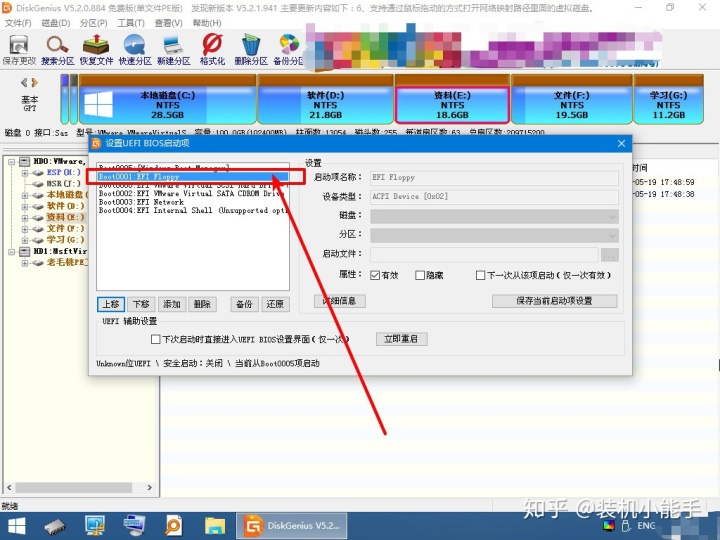Collapse the HD0:VMware tree node

pos(11,162)
